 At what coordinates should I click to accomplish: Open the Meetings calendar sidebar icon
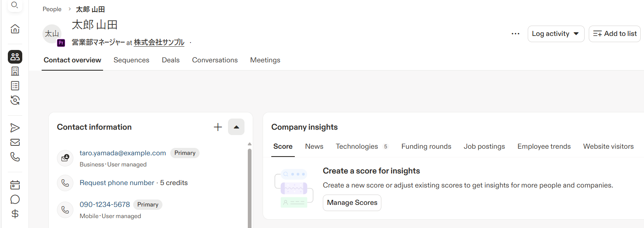coord(15,185)
